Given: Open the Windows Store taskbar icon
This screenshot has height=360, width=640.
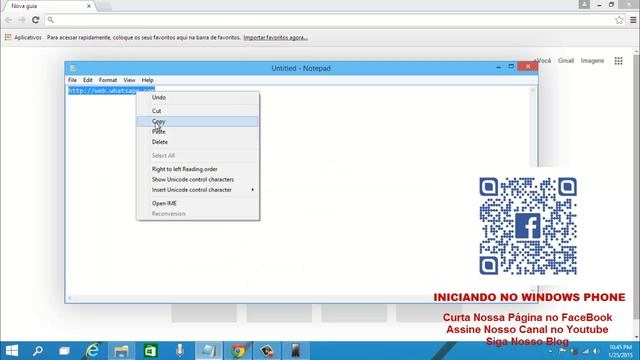Looking at the screenshot, I should [x=151, y=351].
